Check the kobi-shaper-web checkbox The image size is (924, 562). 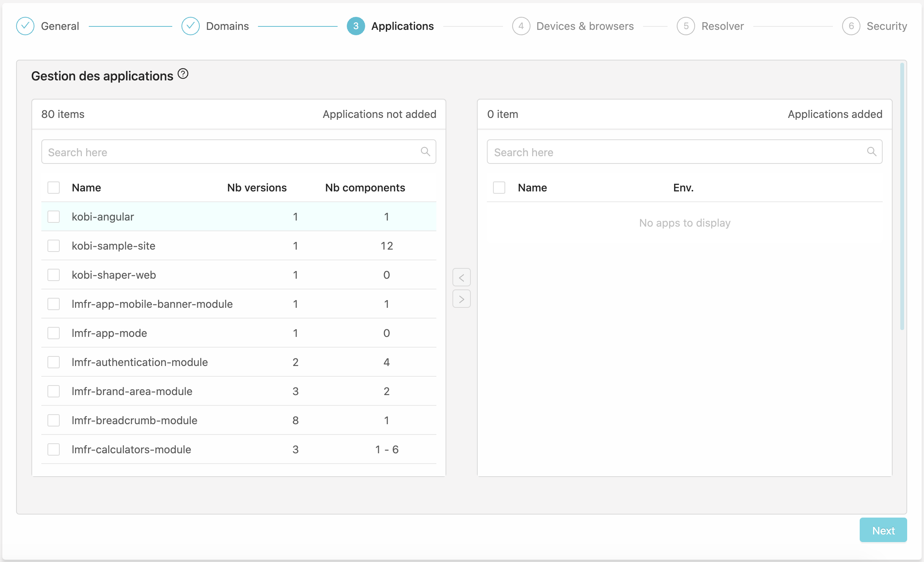[x=54, y=275]
